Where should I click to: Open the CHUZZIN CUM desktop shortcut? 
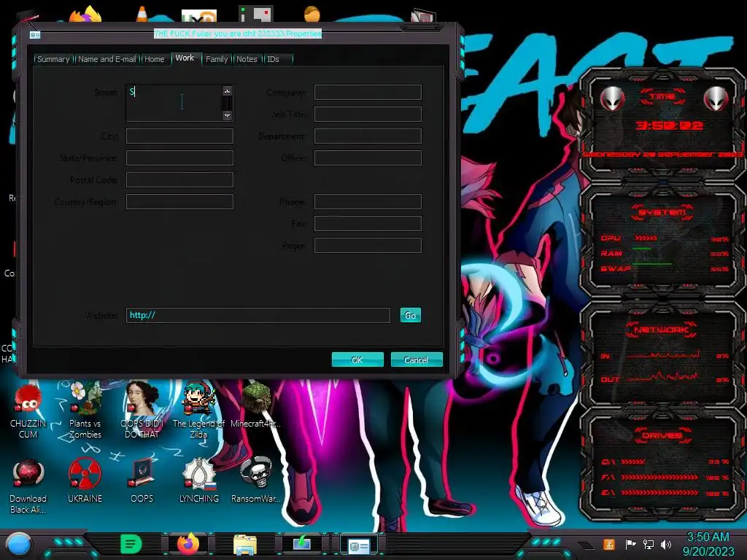[28, 411]
